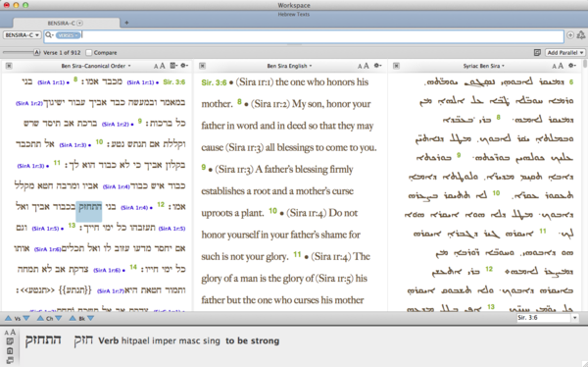Enable the Compare checkbox

(x=89, y=53)
